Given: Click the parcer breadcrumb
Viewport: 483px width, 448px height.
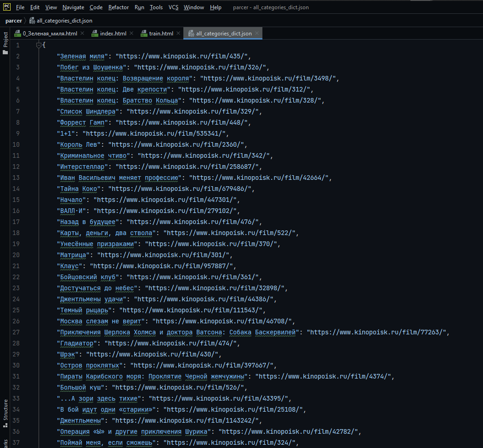Looking at the screenshot, I should point(13,21).
